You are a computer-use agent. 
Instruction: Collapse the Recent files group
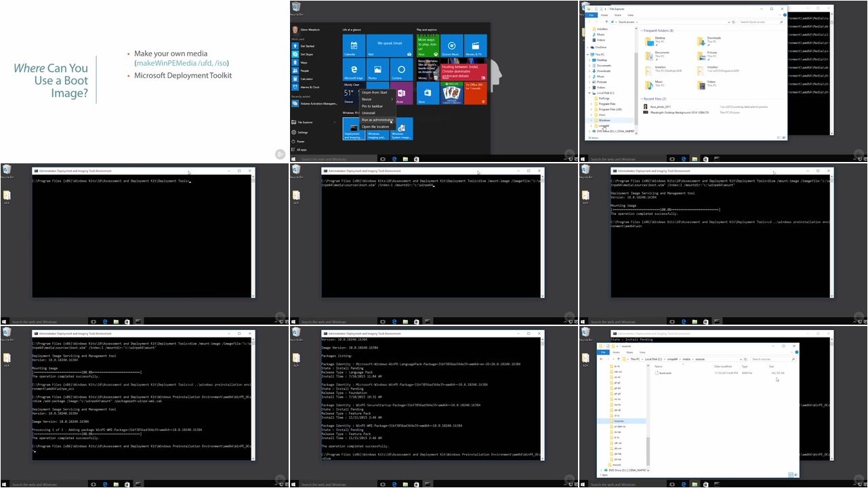[642, 99]
